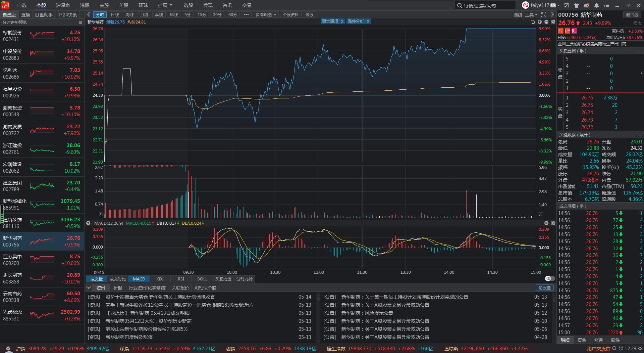Close MACD indicator panel with X icon
644x353 pixels.
click(x=546, y=223)
